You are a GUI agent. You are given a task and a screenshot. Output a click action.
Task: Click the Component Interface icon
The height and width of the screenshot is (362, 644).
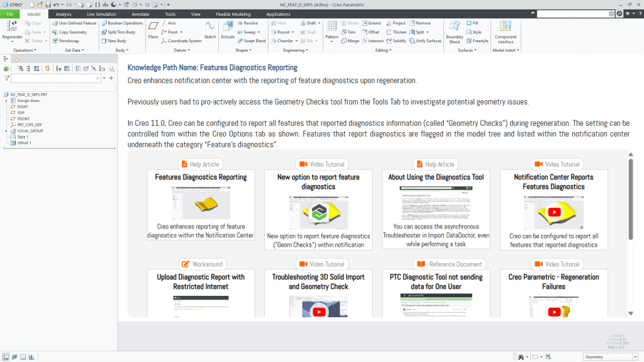click(506, 29)
